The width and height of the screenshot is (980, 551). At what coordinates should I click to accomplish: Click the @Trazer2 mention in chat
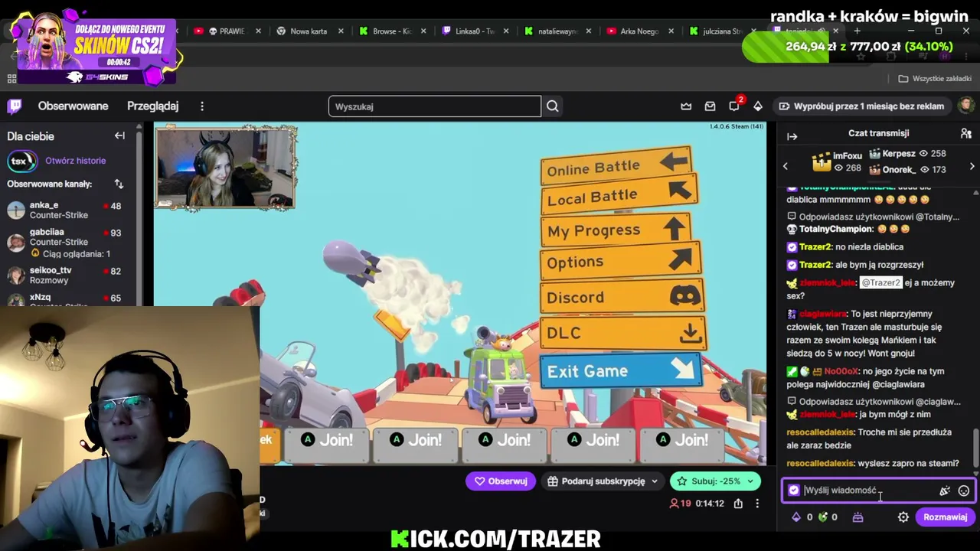(880, 282)
